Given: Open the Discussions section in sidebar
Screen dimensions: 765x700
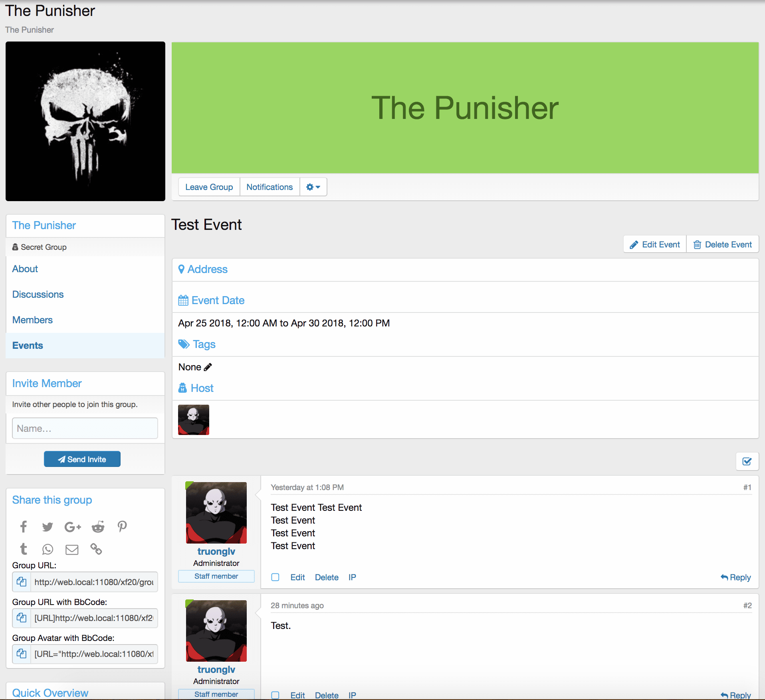Looking at the screenshot, I should (38, 295).
